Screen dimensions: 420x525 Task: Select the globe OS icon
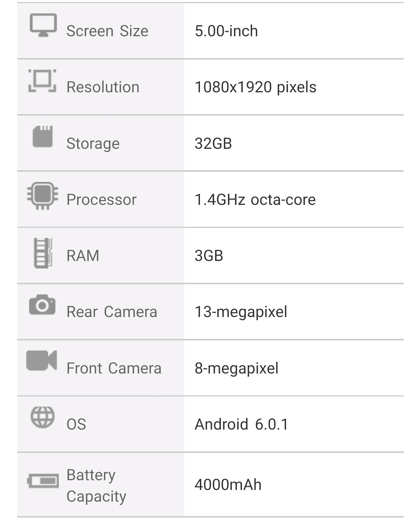(x=42, y=417)
